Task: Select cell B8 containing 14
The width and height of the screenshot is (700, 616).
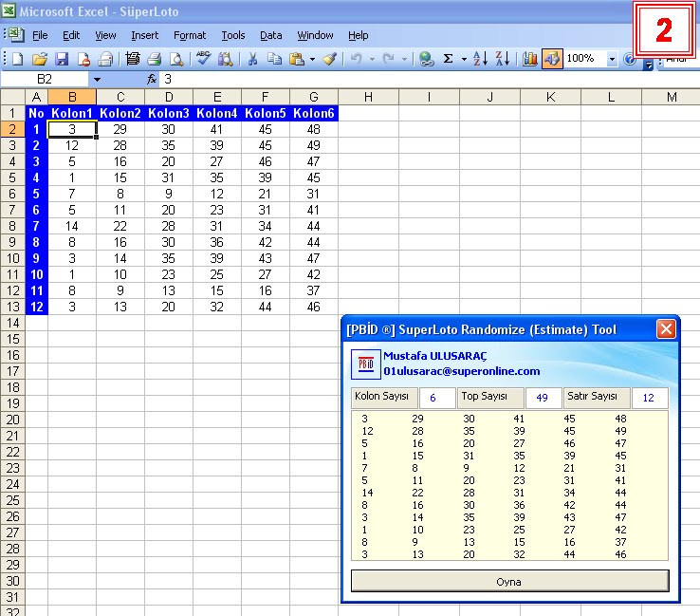Action: pyautogui.click(x=72, y=226)
